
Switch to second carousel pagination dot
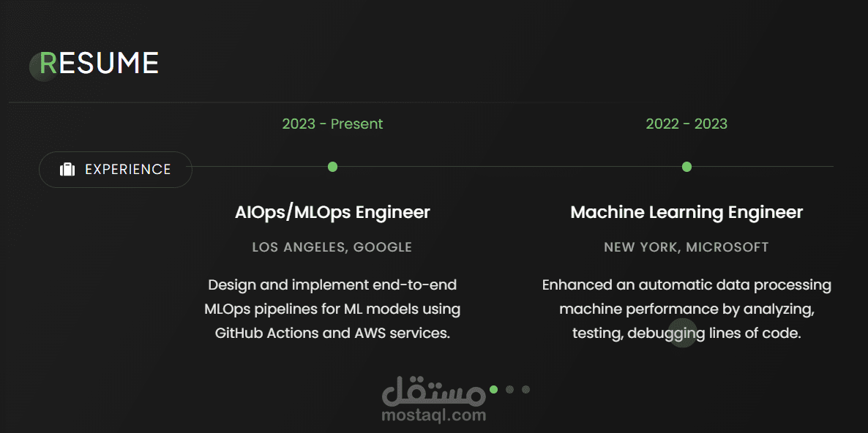click(x=510, y=389)
